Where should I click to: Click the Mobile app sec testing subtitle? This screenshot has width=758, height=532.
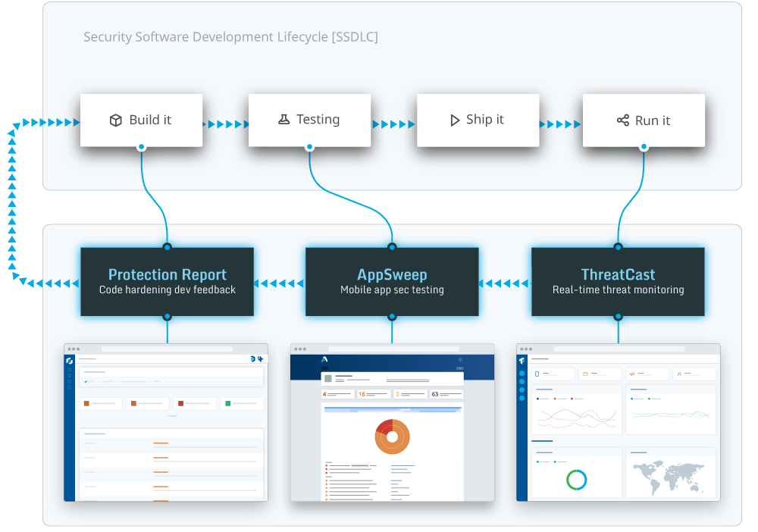click(x=392, y=290)
